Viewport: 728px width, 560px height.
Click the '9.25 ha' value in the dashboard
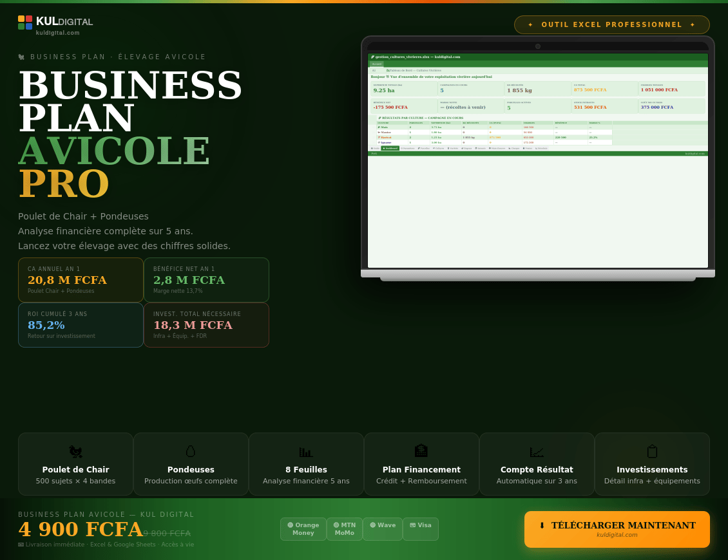tap(384, 91)
